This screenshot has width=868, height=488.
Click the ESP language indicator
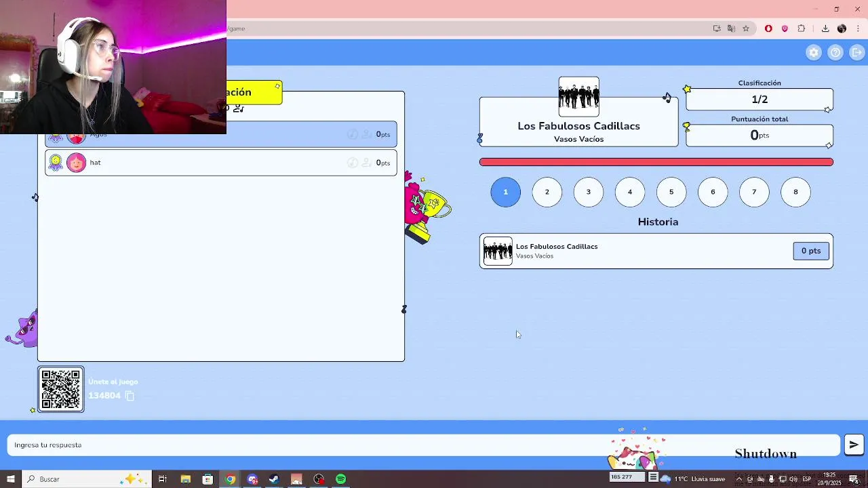807,479
